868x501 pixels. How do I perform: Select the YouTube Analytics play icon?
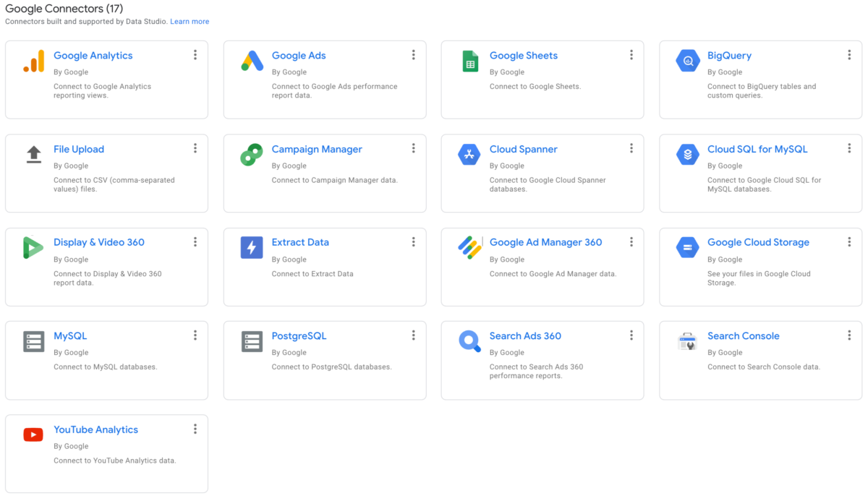pos(33,434)
